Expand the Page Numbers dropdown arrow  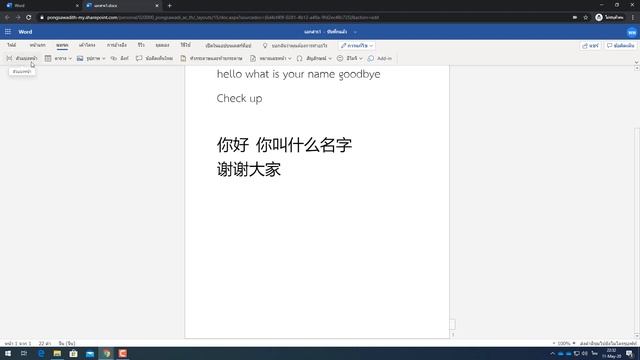pyautogui.click(x=290, y=59)
